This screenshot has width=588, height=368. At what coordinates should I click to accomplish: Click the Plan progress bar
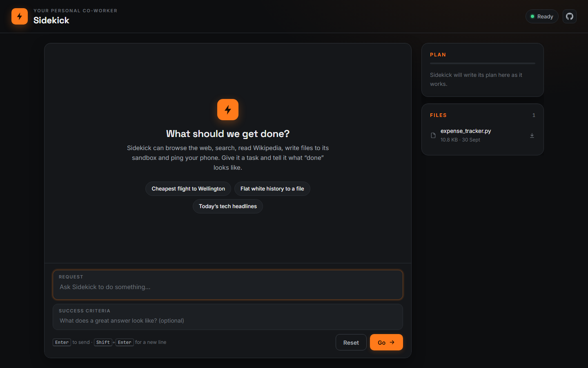click(x=483, y=63)
